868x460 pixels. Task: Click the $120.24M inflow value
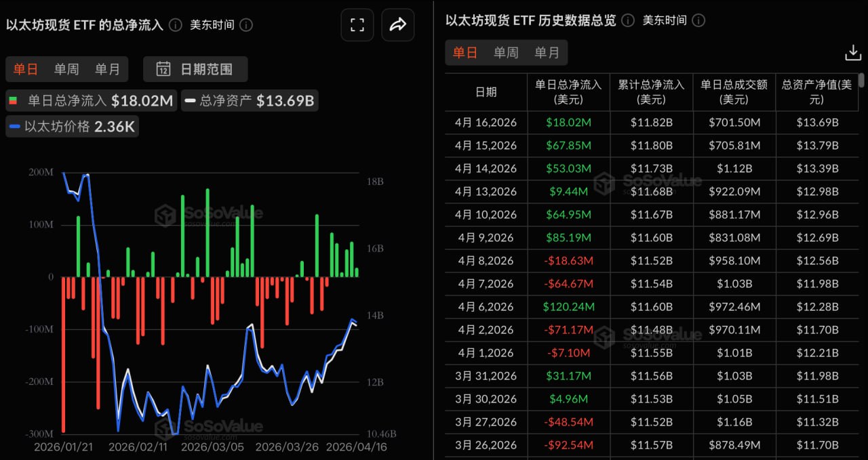click(568, 307)
